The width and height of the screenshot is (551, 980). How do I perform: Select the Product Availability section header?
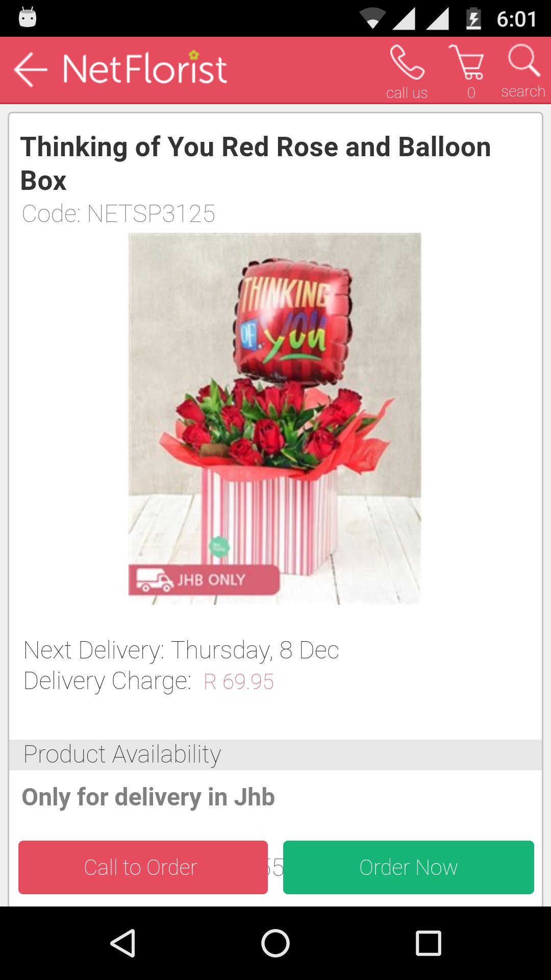click(x=275, y=754)
